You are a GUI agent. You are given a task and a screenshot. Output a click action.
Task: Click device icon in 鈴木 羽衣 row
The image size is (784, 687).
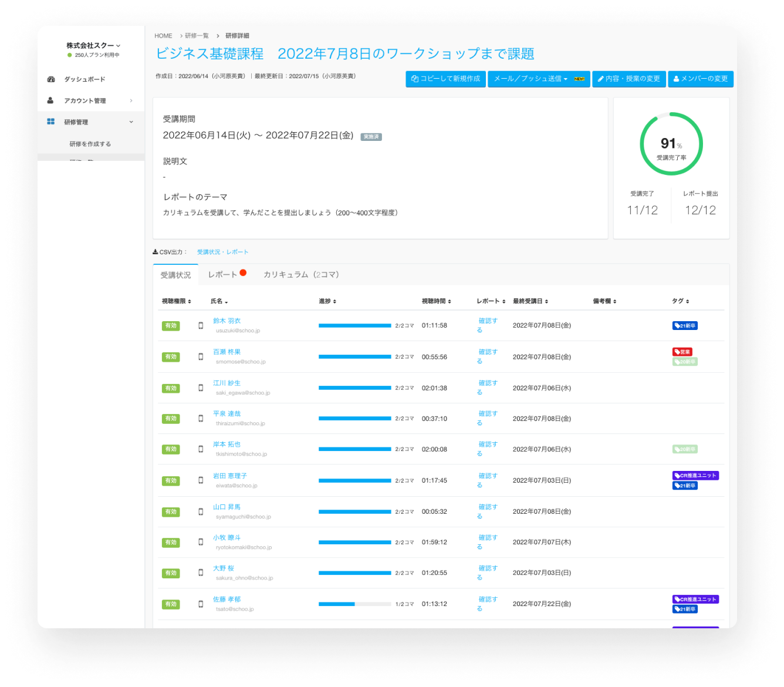[x=201, y=325]
